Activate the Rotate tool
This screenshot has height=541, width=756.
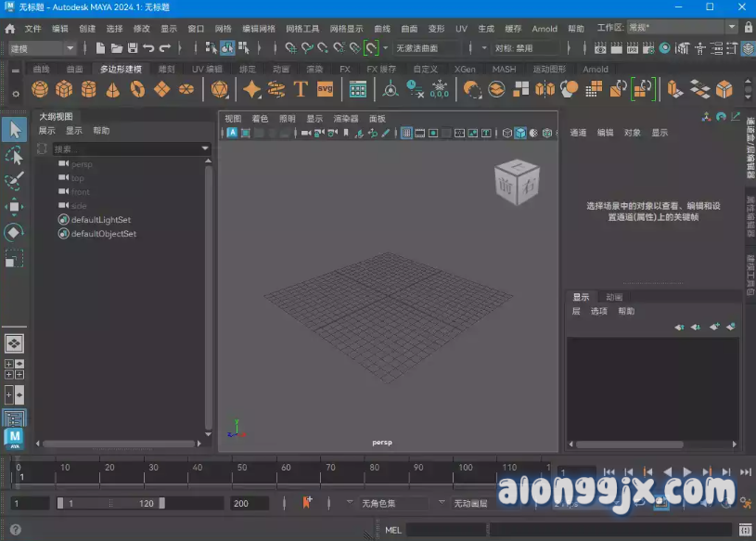click(14, 232)
